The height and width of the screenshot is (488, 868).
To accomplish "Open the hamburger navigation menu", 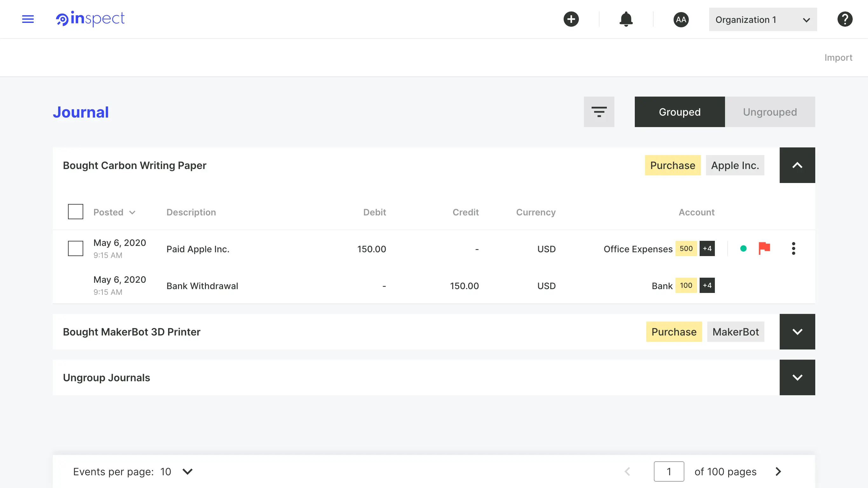I will 28,19.
